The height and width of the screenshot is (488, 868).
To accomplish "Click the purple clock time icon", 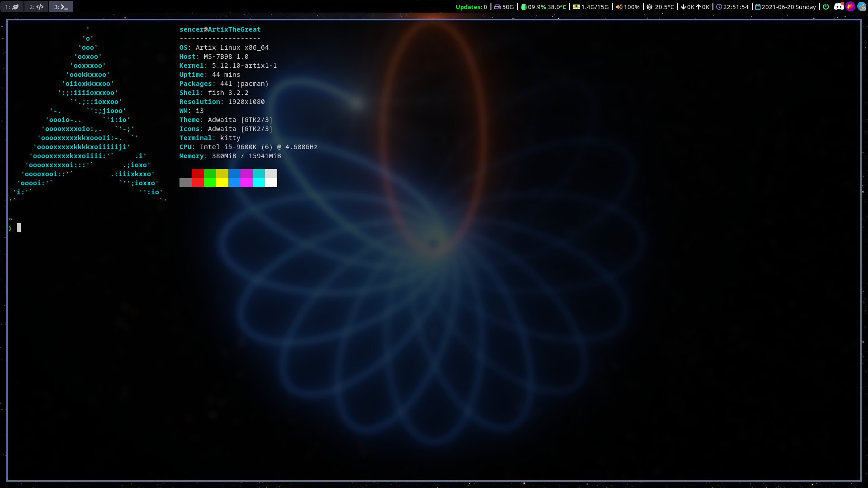I will (x=719, y=7).
